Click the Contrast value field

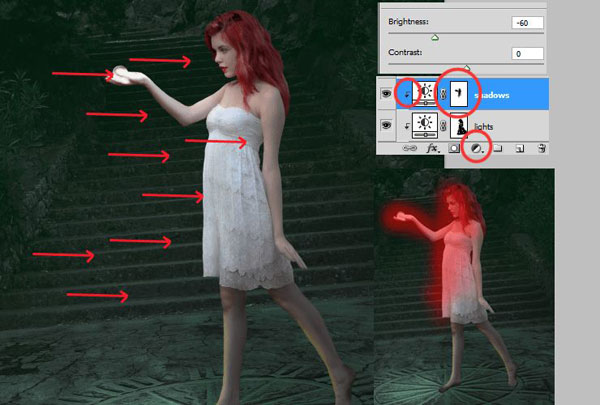click(x=527, y=54)
